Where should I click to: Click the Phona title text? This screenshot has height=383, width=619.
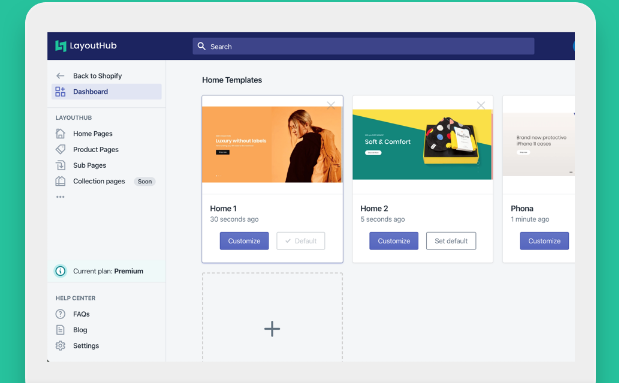click(x=522, y=208)
